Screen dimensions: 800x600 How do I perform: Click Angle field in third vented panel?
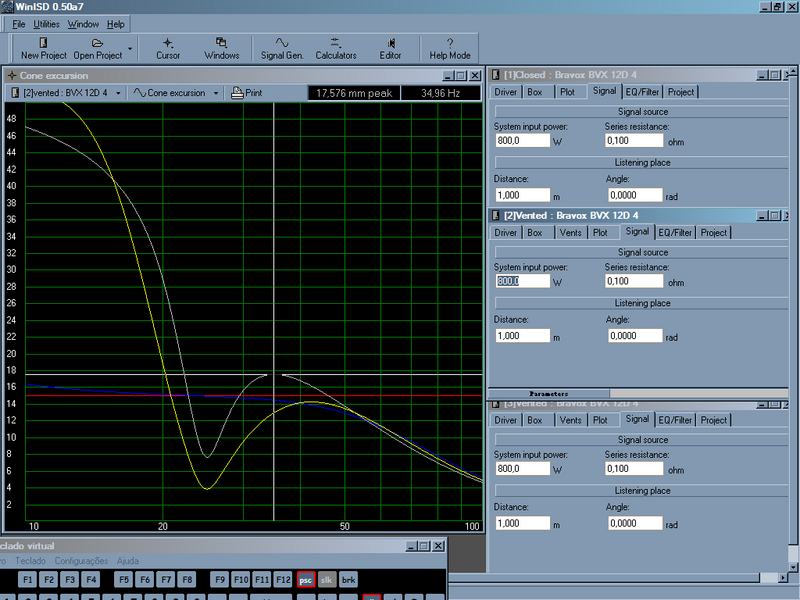coord(635,523)
